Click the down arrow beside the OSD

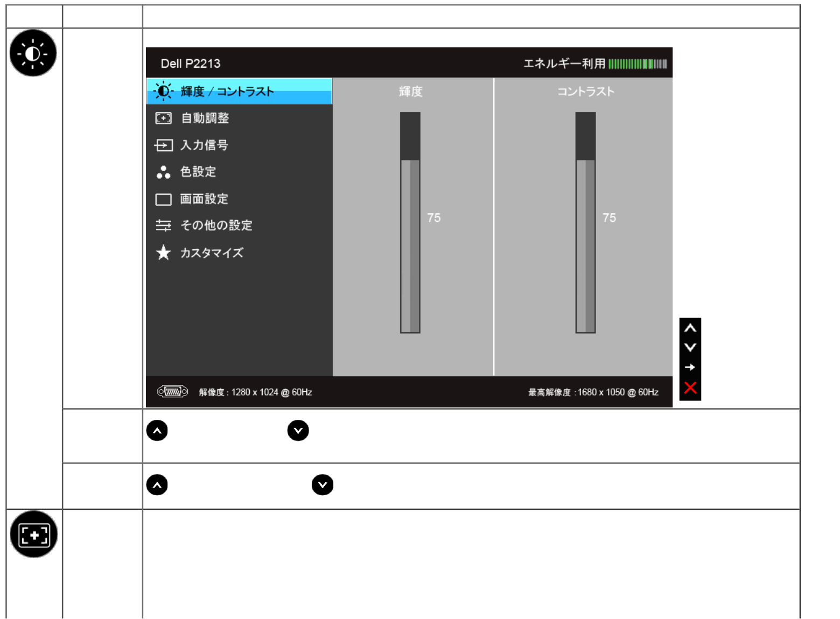pos(690,347)
